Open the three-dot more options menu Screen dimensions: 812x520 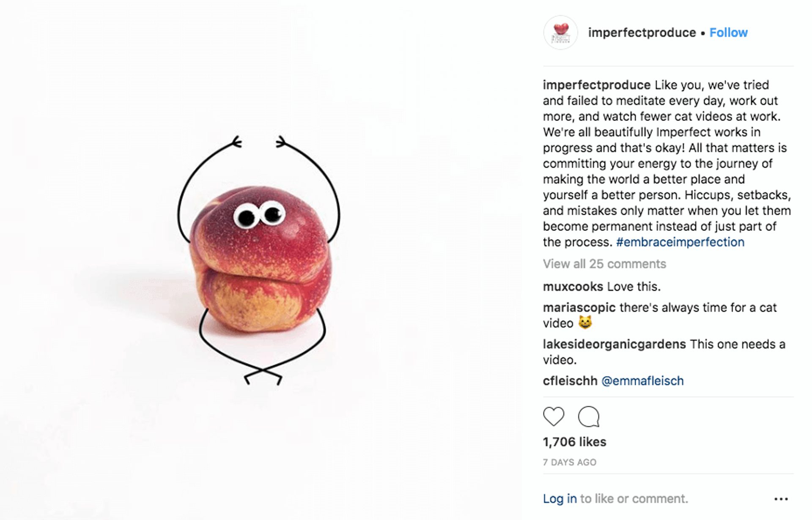tap(781, 499)
